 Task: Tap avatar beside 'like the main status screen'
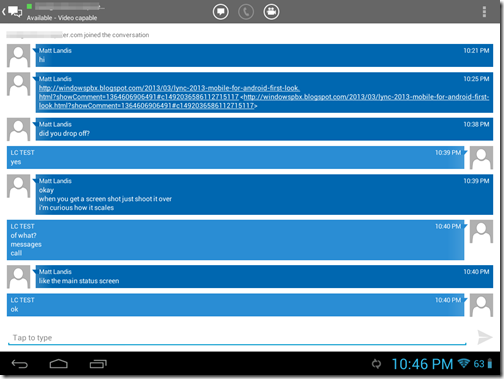19,277
